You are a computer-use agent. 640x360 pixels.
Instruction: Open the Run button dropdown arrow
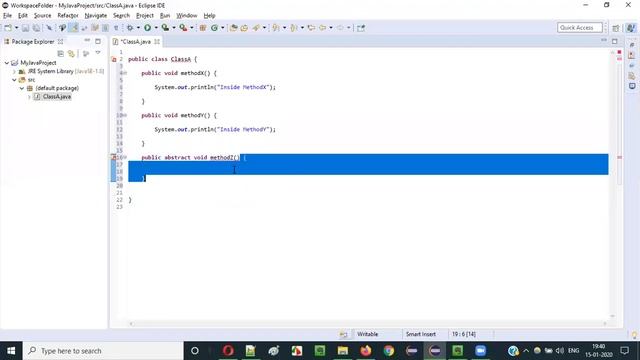click(x=156, y=28)
